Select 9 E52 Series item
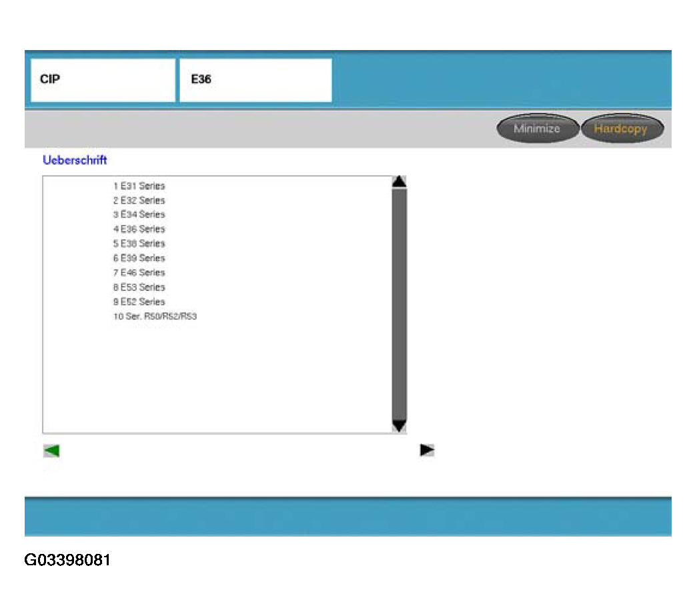 139,302
